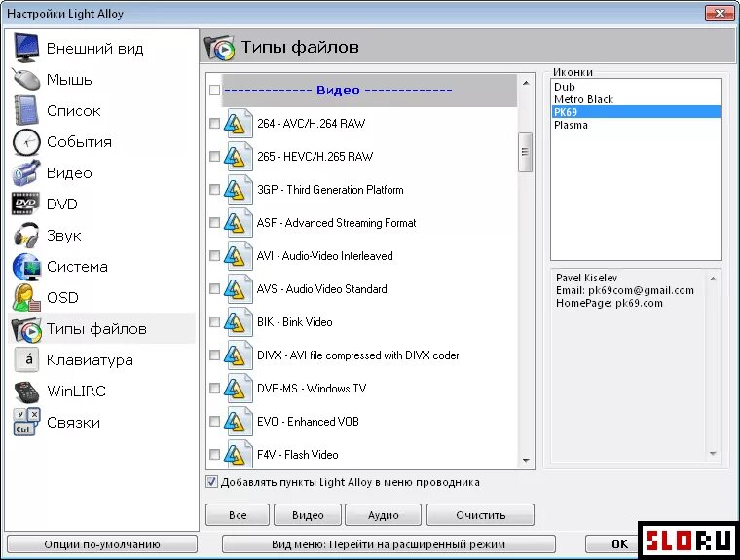
Task: Tick the F4V - Flash Video checkbox
Action: 214,454
